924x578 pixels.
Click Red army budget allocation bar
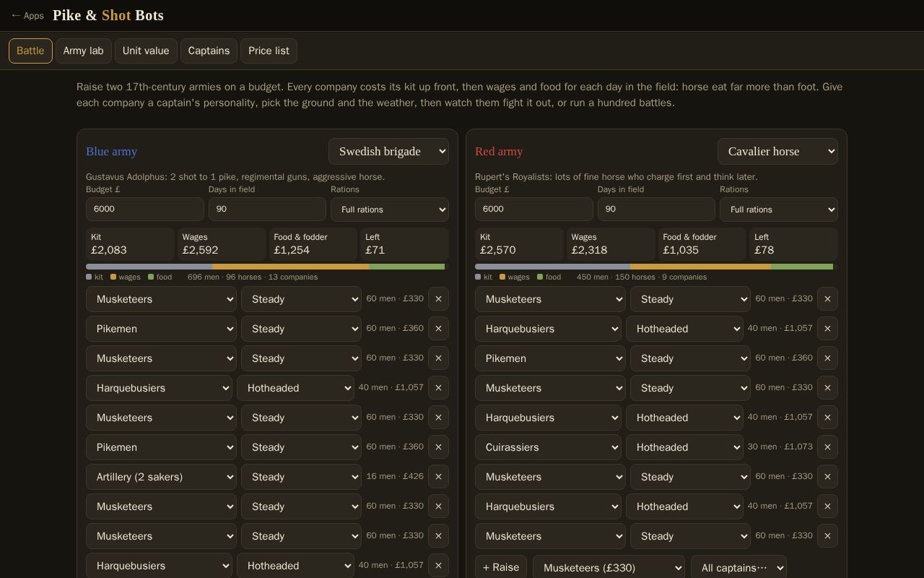pyautogui.click(x=656, y=267)
